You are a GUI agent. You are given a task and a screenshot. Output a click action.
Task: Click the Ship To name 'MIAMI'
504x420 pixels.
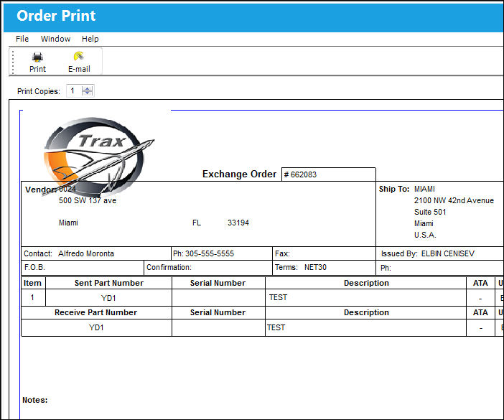point(424,189)
